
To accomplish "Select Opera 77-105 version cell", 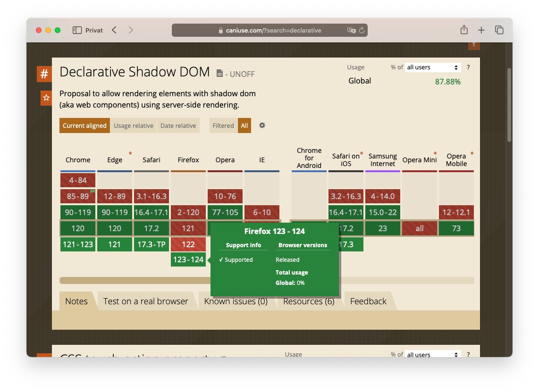I will (225, 212).
